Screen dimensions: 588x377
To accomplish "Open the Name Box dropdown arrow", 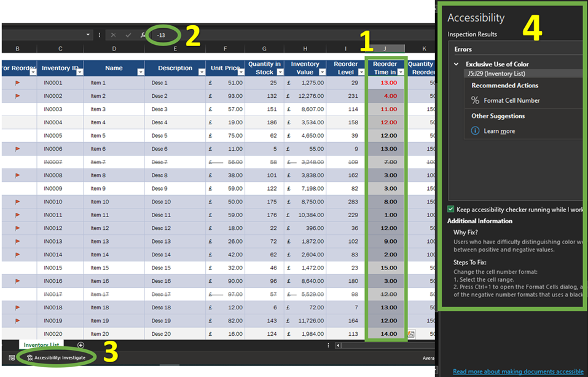I will click(88, 35).
